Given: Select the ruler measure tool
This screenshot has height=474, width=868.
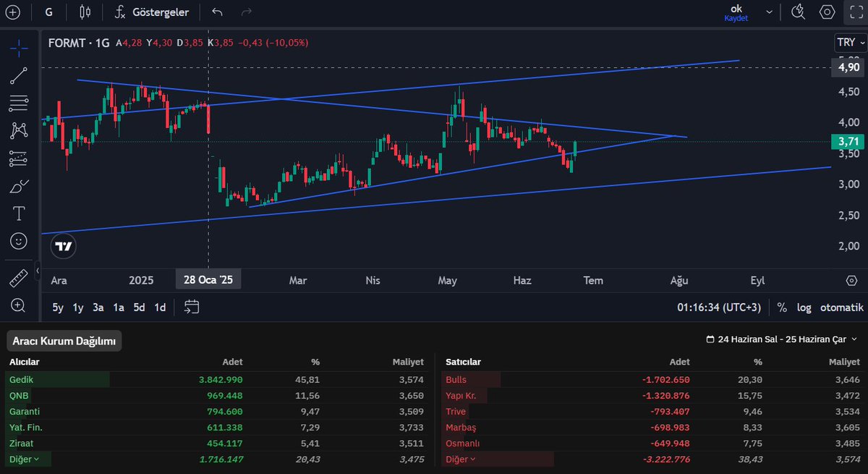Looking at the screenshot, I should [19, 278].
